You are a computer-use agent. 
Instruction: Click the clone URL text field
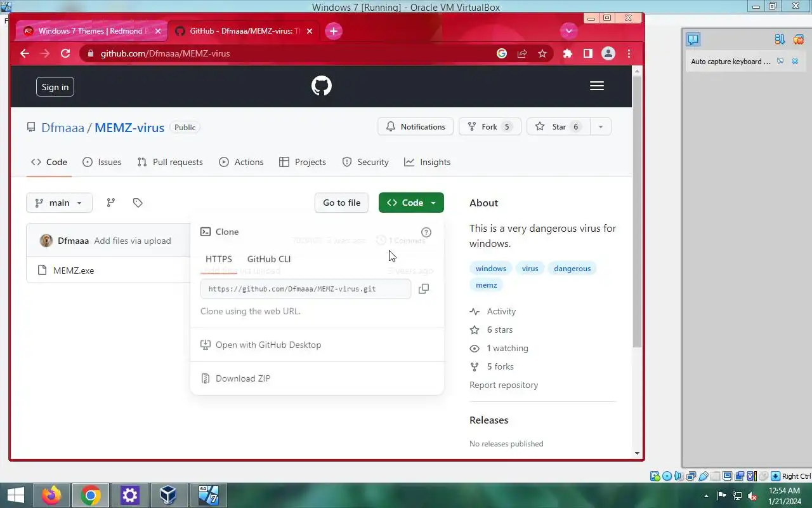click(306, 289)
